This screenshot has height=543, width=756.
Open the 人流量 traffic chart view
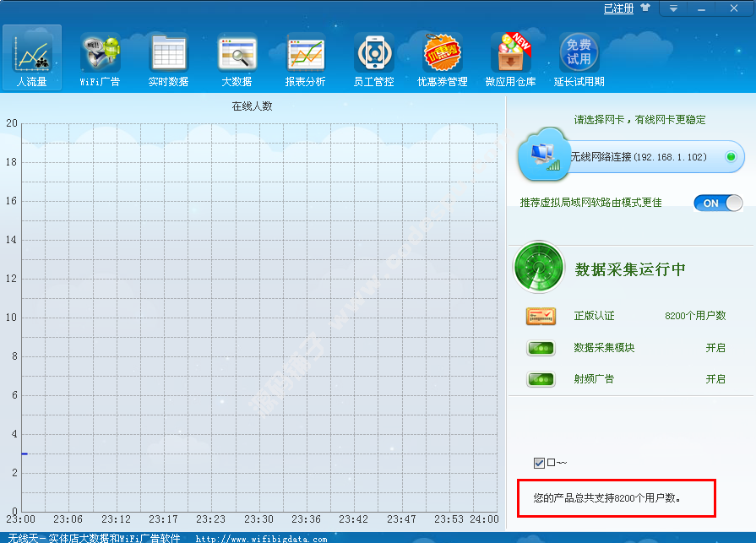32,59
